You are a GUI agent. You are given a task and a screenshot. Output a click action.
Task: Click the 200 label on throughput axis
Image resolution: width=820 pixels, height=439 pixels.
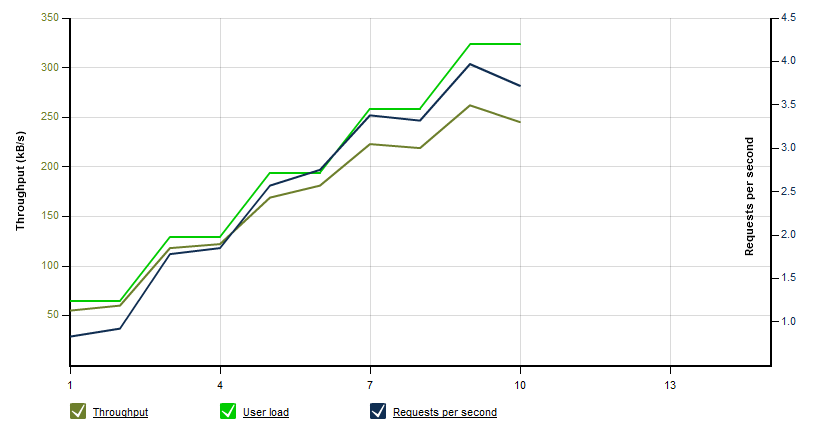tap(50, 166)
